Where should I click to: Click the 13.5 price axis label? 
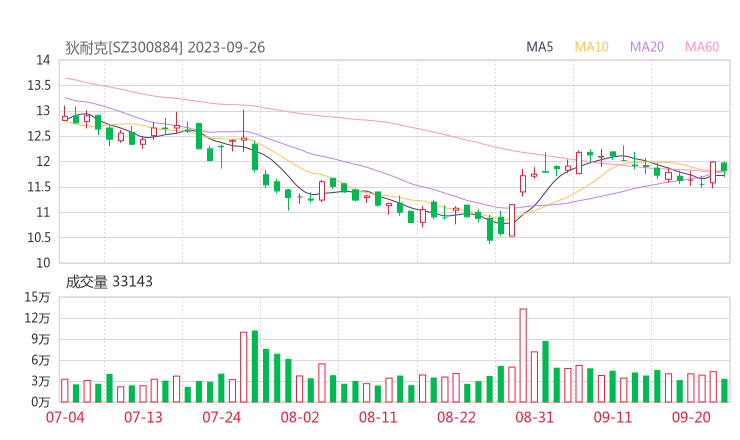click(x=39, y=85)
